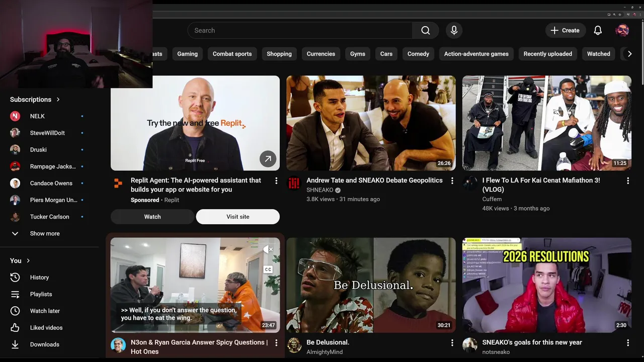Open Cuffem channel link

pyautogui.click(x=492, y=199)
